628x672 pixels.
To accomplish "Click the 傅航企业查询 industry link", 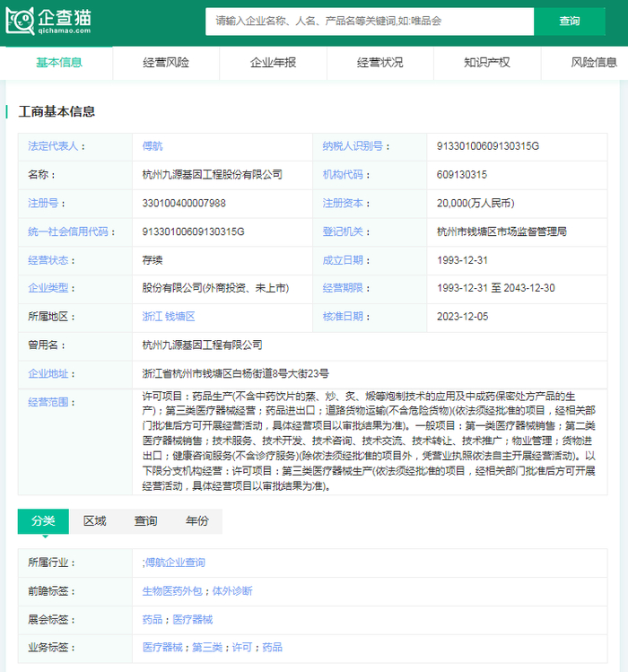I will coord(175,563).
